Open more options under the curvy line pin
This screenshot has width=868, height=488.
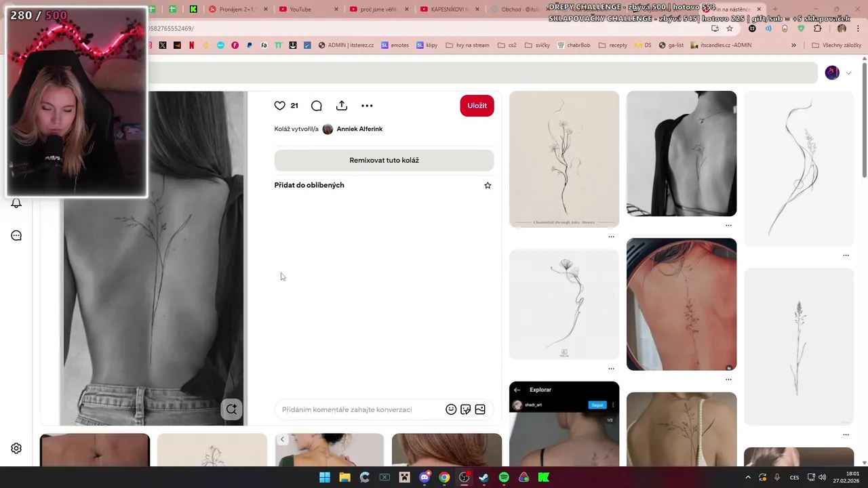pos(846,256)
